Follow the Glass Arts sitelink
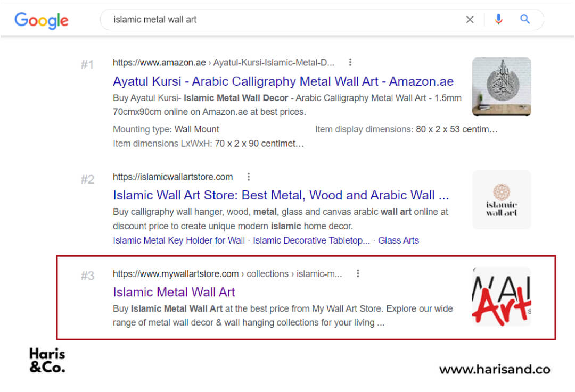Viewport: 575px width, 392px height. (398, 240)
